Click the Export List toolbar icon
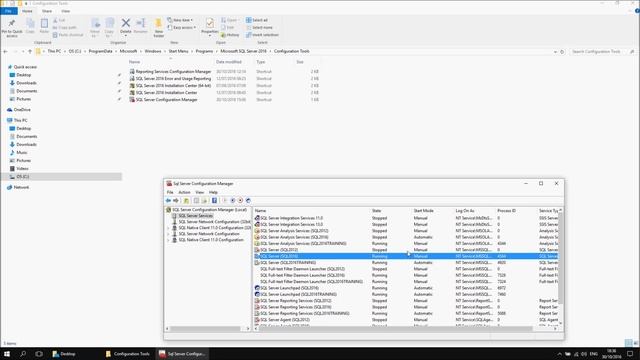This screenshot has width=640, height=360. click(204, 200)
